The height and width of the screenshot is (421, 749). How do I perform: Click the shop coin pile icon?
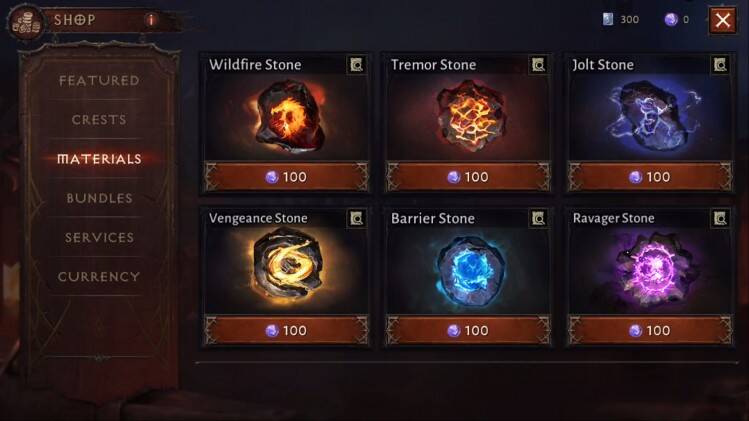pos(26,23)
